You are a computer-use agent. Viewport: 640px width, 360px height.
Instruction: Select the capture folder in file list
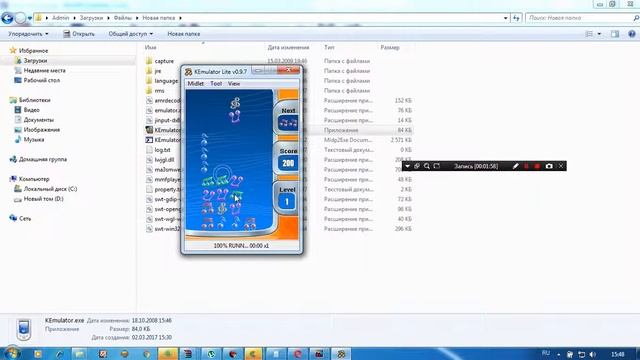tap(164, 61)
